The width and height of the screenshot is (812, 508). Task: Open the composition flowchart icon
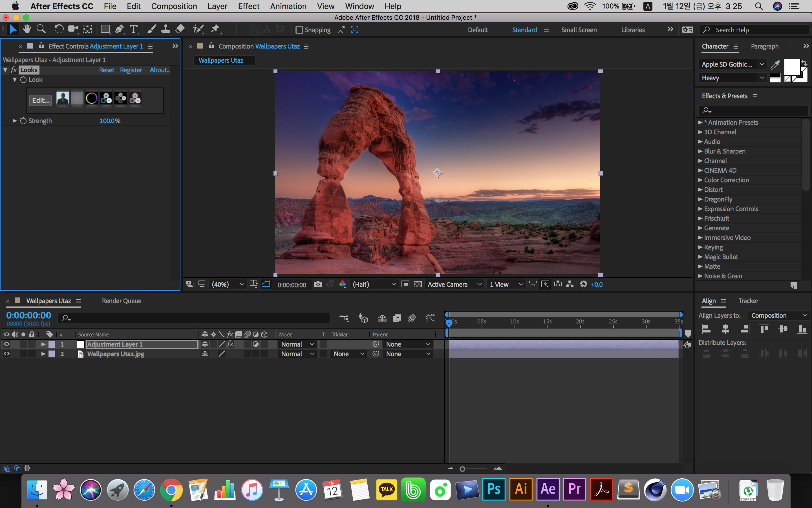tap(570, 284)
